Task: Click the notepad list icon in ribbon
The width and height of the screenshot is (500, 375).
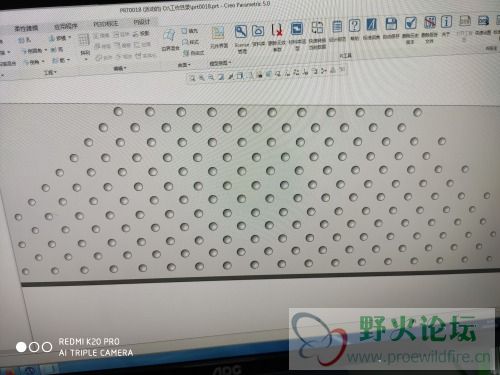Action: pos(337,26)
